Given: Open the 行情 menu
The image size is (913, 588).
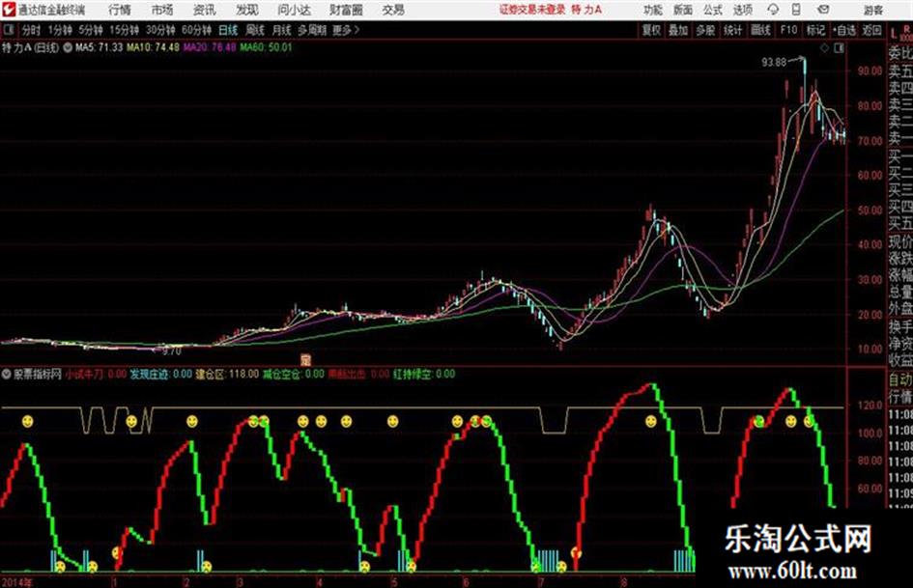Looking at the screenshot, I should (x=120, y=10).
